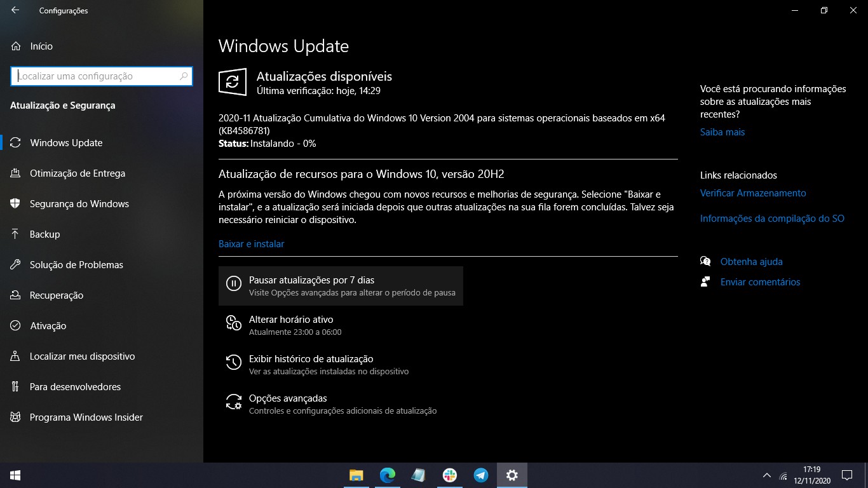Click the Settings gear on taskbar
The image size is (868, 488).
pyautogui.click(x=512, y=475)
